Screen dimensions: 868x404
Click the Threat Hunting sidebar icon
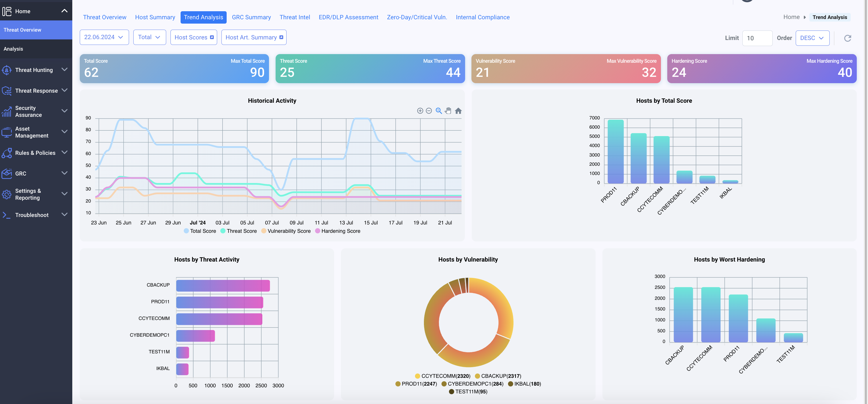tap(7, 70)
